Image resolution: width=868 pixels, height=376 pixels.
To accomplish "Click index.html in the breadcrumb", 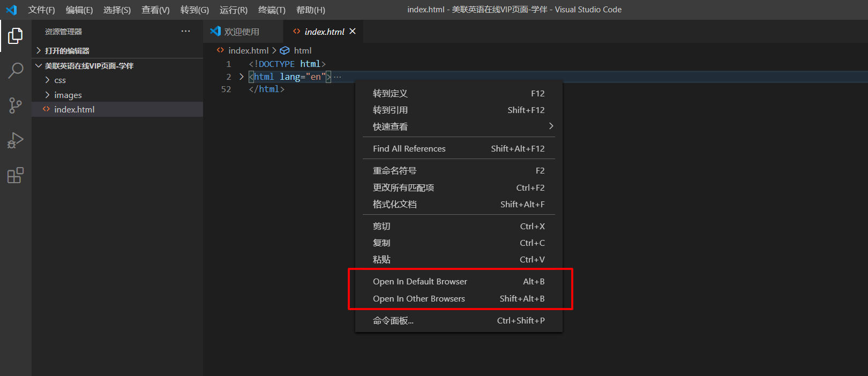I will [248, 50].
